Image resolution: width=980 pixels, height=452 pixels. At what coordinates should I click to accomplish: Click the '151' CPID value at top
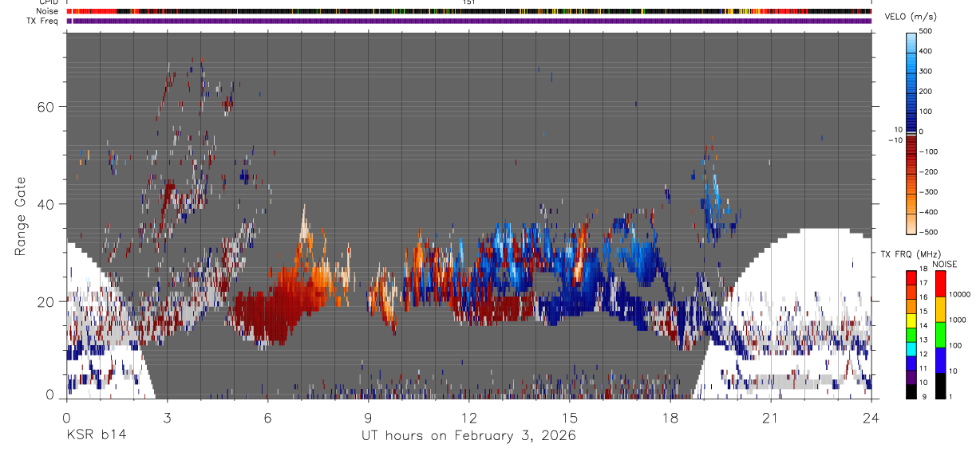[469, 2]
